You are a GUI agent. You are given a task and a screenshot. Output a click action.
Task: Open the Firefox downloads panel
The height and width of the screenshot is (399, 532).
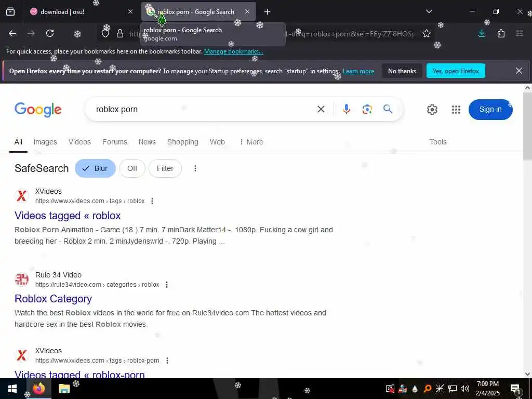(x=482, y=33)
